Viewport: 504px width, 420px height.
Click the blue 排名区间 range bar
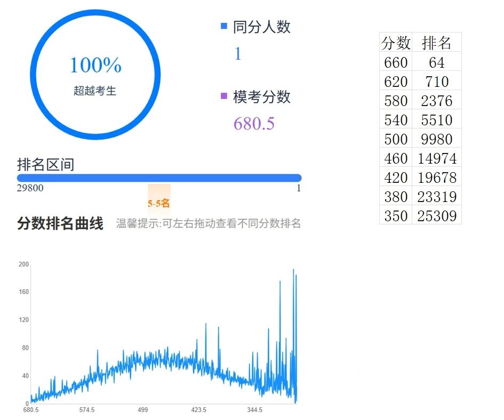159,178
